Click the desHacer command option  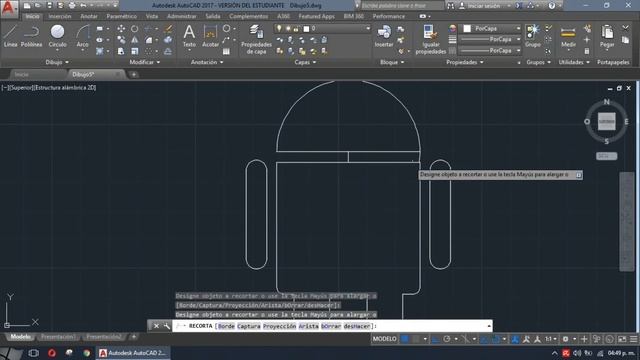coord(357,326)
